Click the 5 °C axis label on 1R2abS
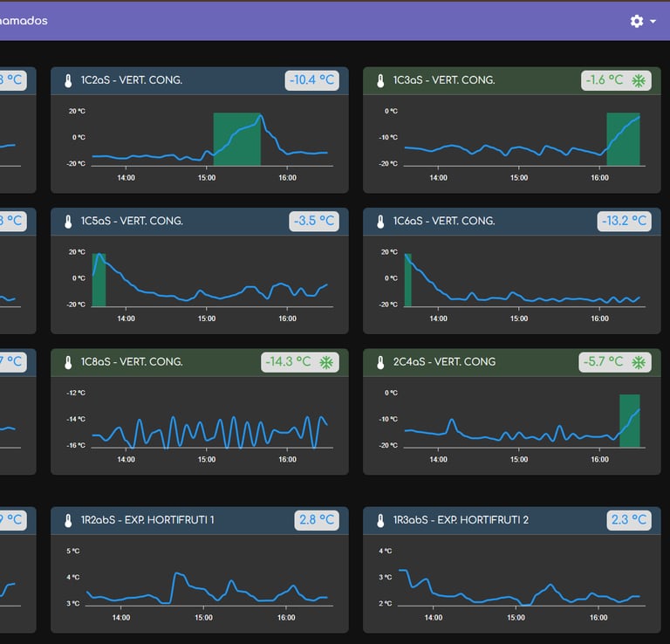The width and height of the screenshot is (670, 644). [x=73, y=552]
